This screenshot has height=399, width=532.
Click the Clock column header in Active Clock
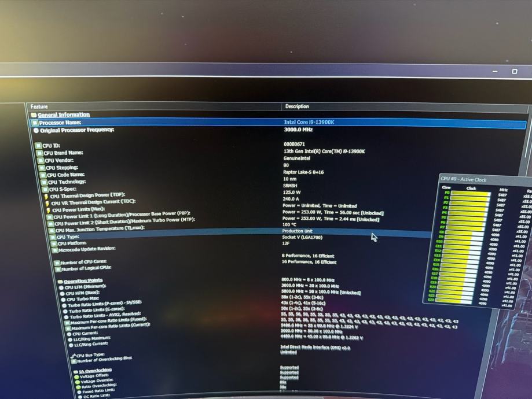pyautogui.click(x=471, y=189)
